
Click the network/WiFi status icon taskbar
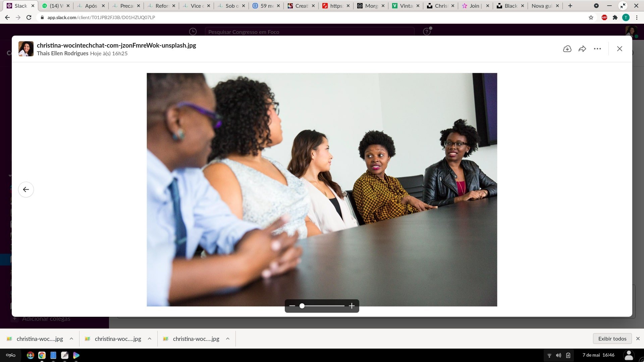point(548,355)
